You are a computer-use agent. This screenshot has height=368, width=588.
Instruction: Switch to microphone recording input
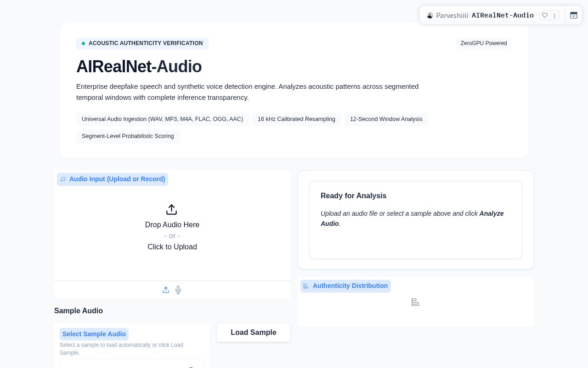tap(178, 290)
